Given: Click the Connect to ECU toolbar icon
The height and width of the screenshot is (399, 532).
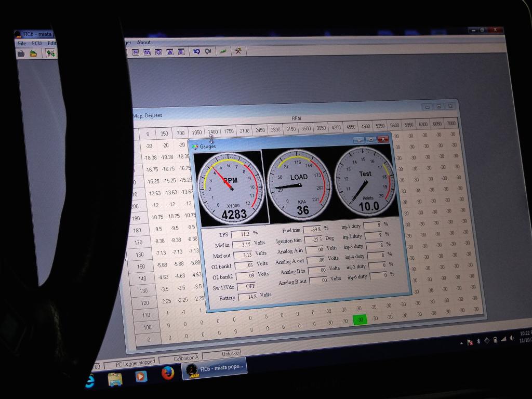Looking at the screenshot, I should click(x=50, y=54).
